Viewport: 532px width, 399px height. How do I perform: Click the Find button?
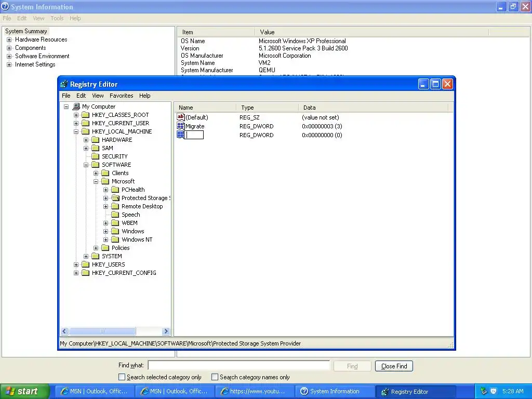pos(352,366)
